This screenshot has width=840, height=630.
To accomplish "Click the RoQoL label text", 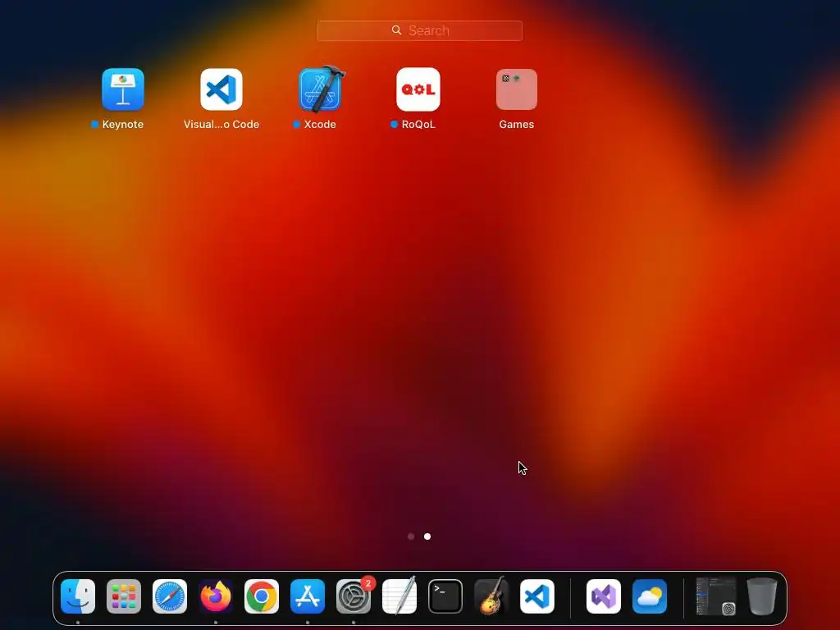I will [418, 125].
